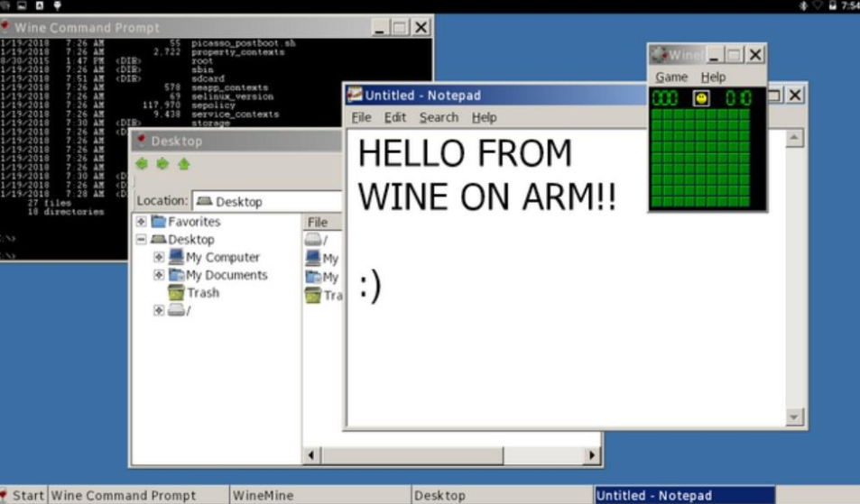Select the My Documents icon in tree
This screenshot has width=860, height=504.
tap(176, 274)
